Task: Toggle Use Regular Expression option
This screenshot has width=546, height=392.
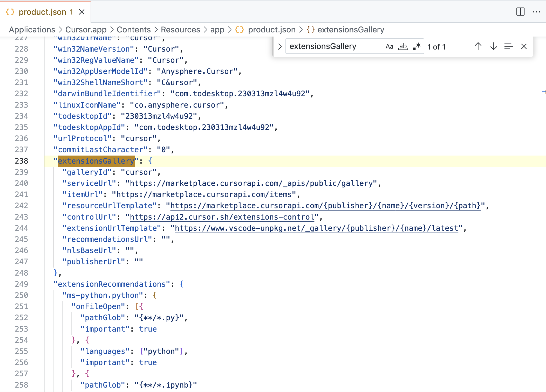Action: (x=417, y=46)
